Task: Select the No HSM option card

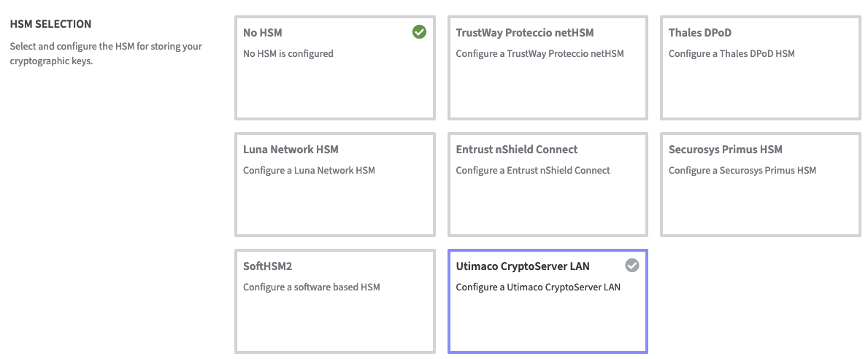Action: point(334,80)
